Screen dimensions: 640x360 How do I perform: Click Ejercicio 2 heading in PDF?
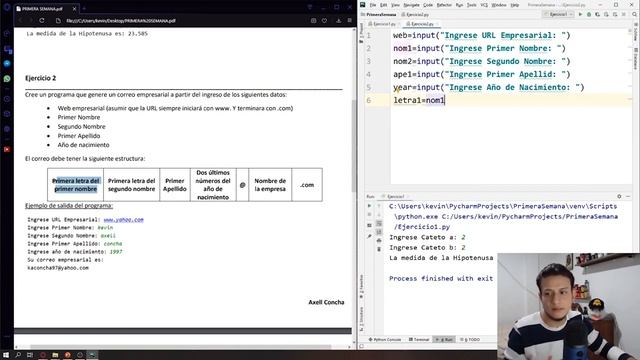(x=40, y=78)
